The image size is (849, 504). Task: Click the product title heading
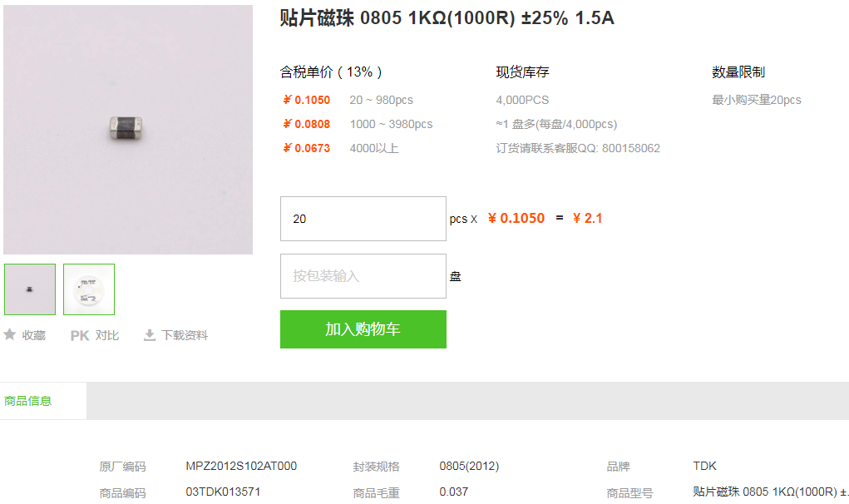point(447,17)
